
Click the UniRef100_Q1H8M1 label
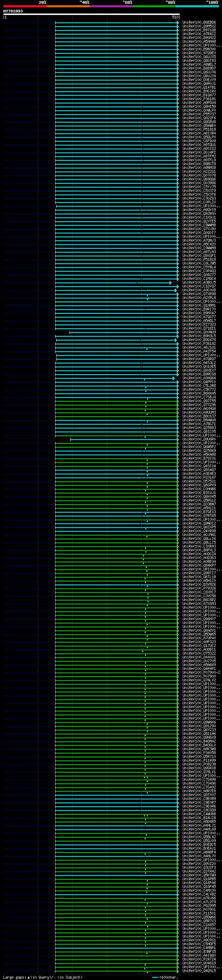coord(199,306)
